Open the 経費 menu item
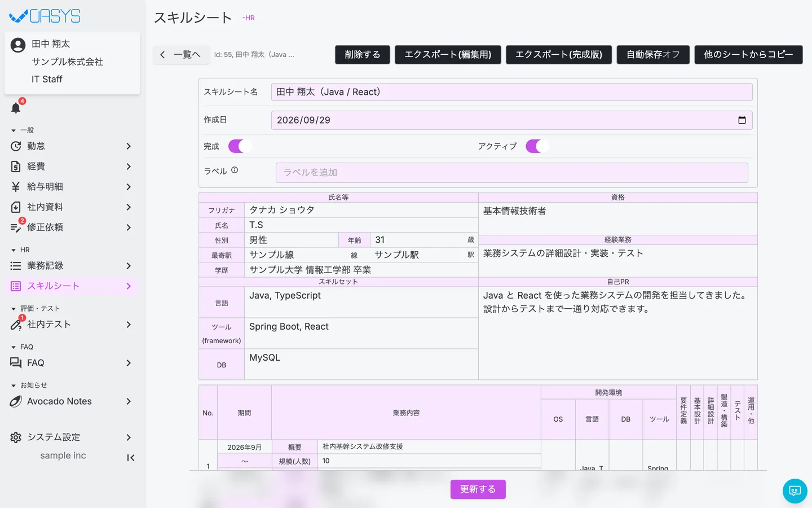Image resolution: width=812 pixels, height=508 pixels. pyautogui.click(x=72, y=167)
